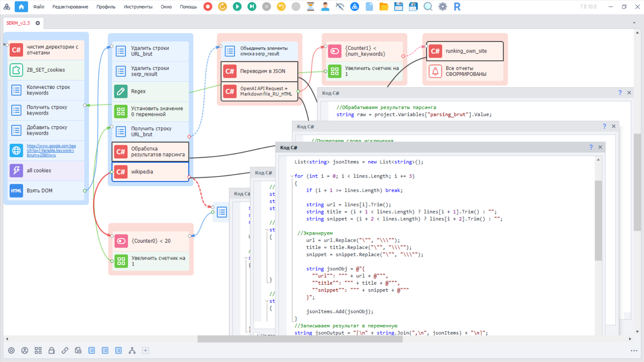This screenshot has width=644, height=362.
Task: Click the green Play (run project) button
Action: pyautogui.click(x=237, y=6)
